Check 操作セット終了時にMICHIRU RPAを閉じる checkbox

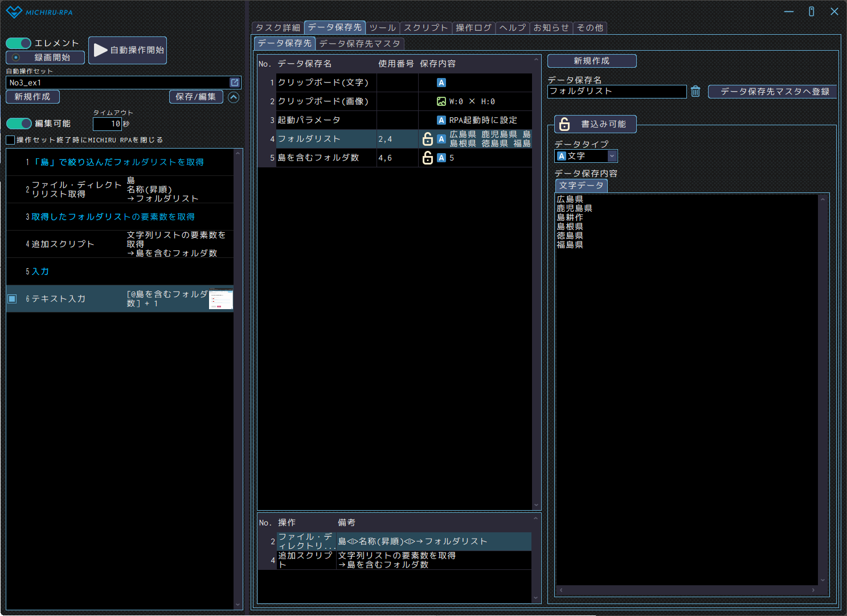tap(11, 140)
